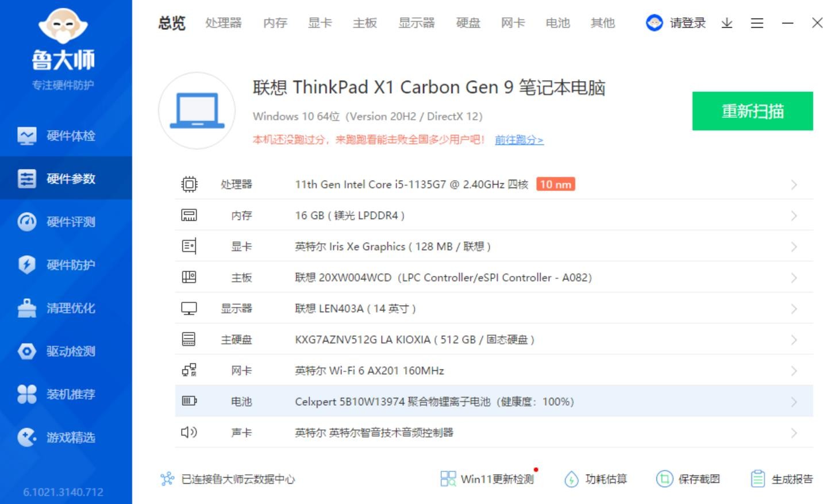This screenshot has height=504, width=831.
Task: Open the 装机推荐 icon in sidebar
Action: (26, 394)
